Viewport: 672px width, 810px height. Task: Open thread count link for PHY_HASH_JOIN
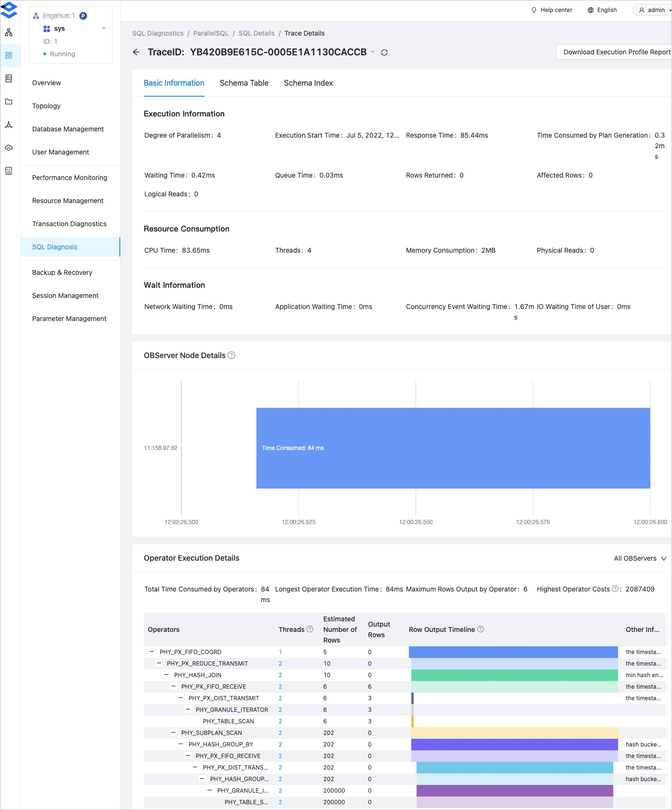point(280,675)
